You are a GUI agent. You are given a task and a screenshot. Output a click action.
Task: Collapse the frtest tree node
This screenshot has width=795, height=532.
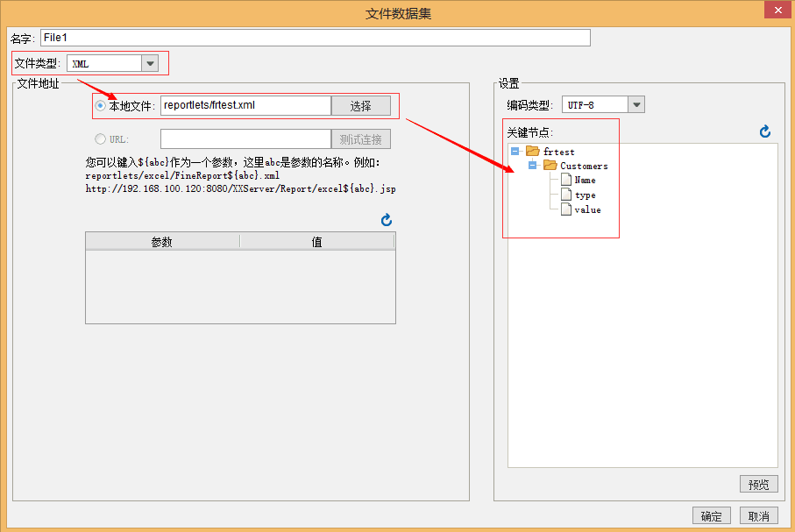(515, 152)
